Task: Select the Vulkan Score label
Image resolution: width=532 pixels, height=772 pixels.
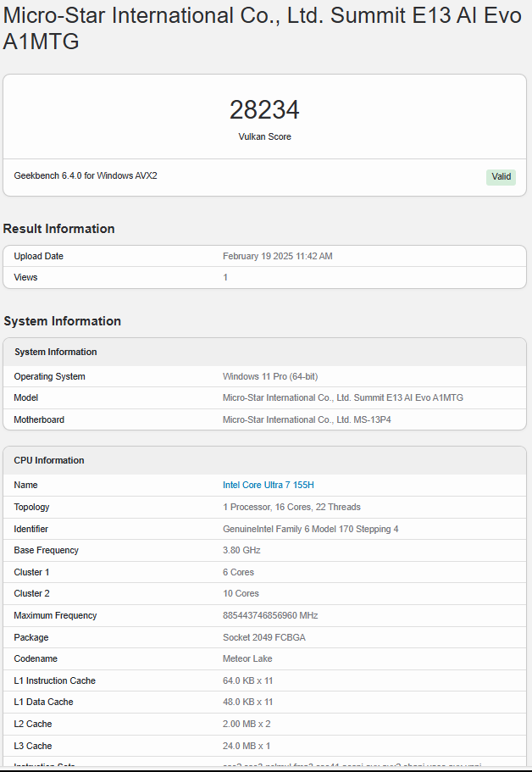Action: point(265,137)
